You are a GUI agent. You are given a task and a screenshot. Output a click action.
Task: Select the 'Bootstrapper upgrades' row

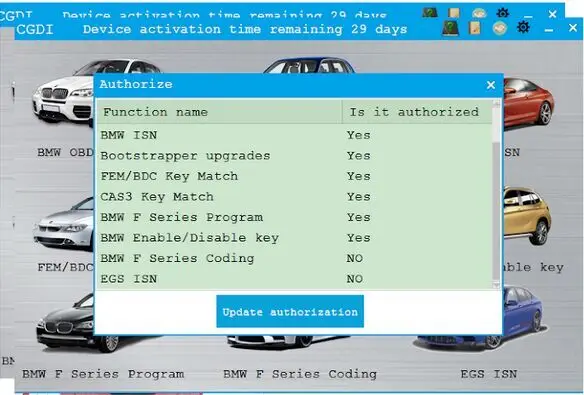click(294, 156)
